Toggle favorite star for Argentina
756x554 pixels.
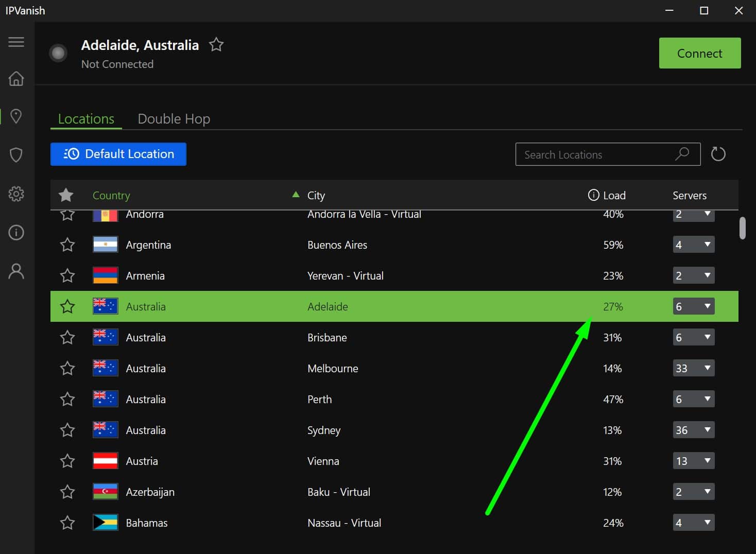point(67,245)
